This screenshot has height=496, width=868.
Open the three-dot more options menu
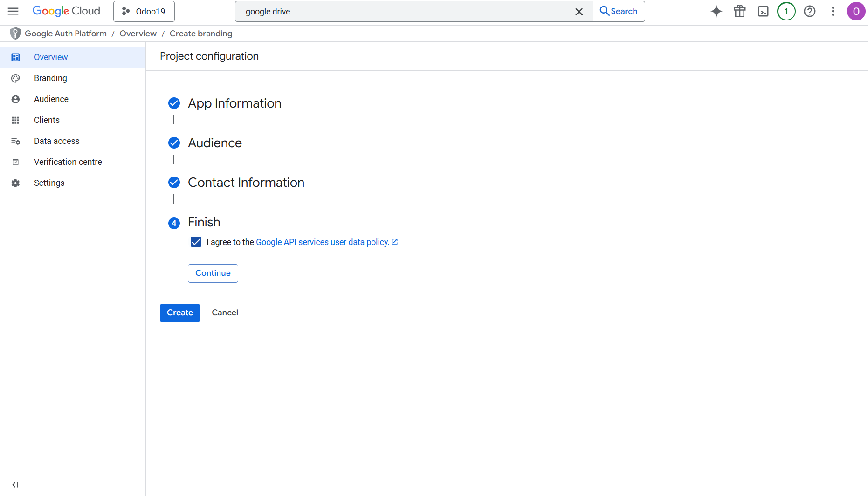[833, 11]
